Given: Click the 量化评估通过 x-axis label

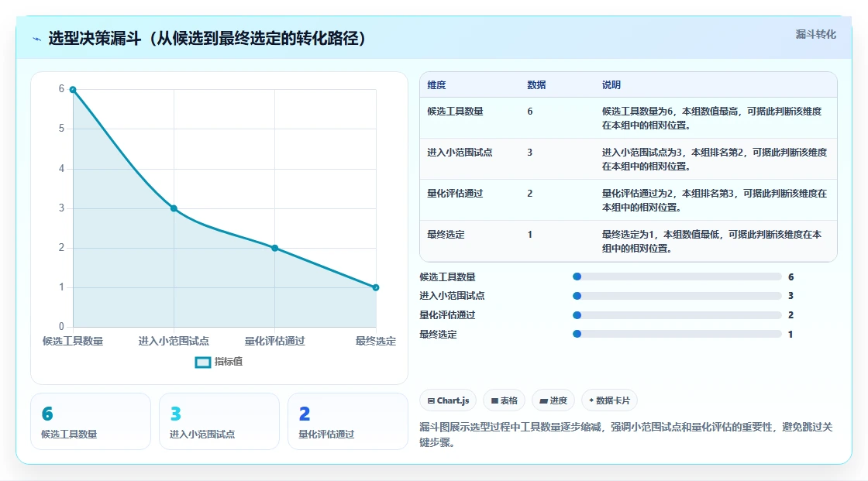Looking at the screenshot, I should click(x=274, y=341).
